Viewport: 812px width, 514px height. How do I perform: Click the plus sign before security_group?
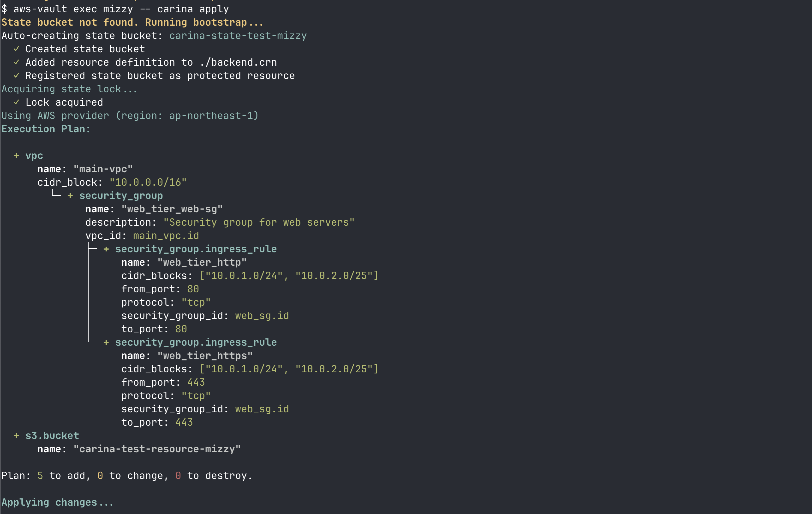(70, 196)
